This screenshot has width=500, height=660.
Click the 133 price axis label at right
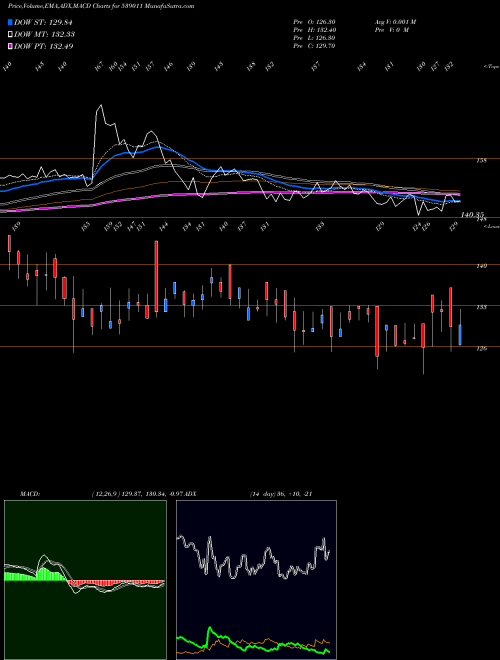pos(482,307)
